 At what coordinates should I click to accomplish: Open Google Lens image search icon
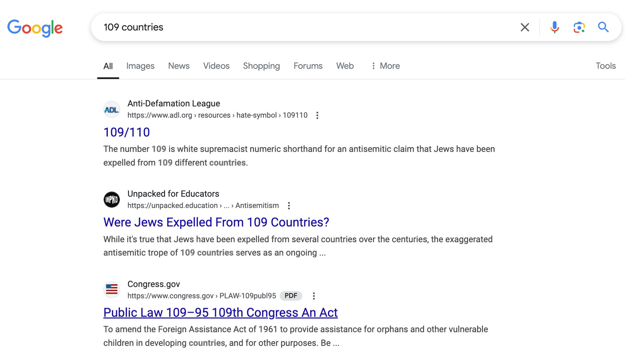click(x=579, y=27)
